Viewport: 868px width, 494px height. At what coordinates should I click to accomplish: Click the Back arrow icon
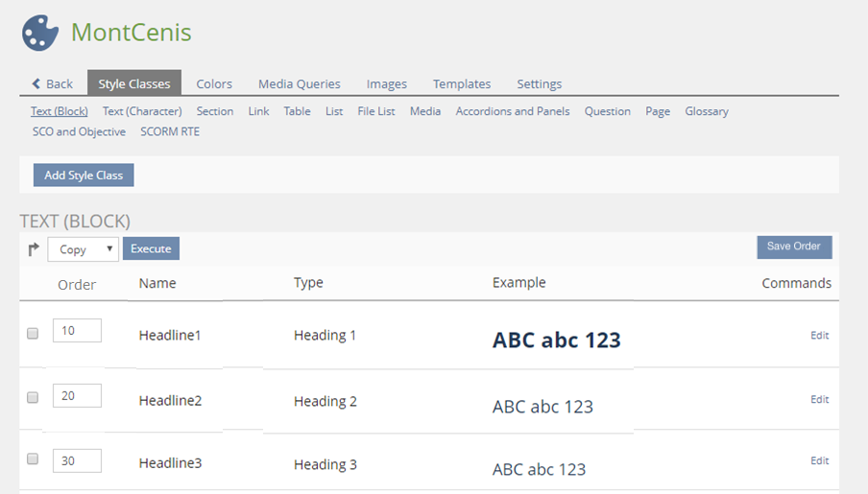click(x=36, y=84)
